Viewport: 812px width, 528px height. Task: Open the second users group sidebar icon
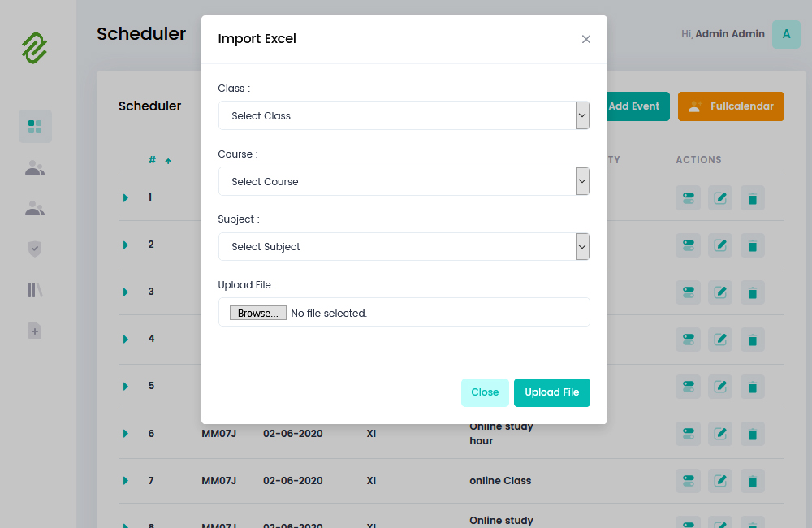[35, 208]
